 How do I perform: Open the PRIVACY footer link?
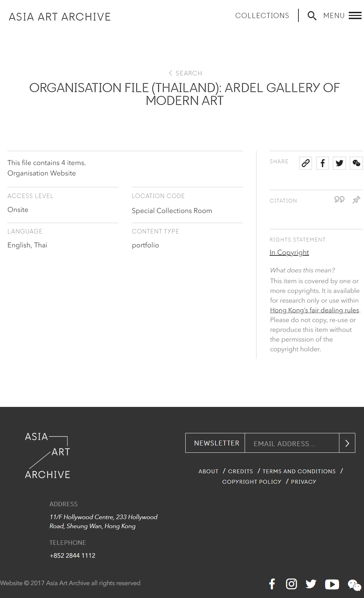[304, 482]
